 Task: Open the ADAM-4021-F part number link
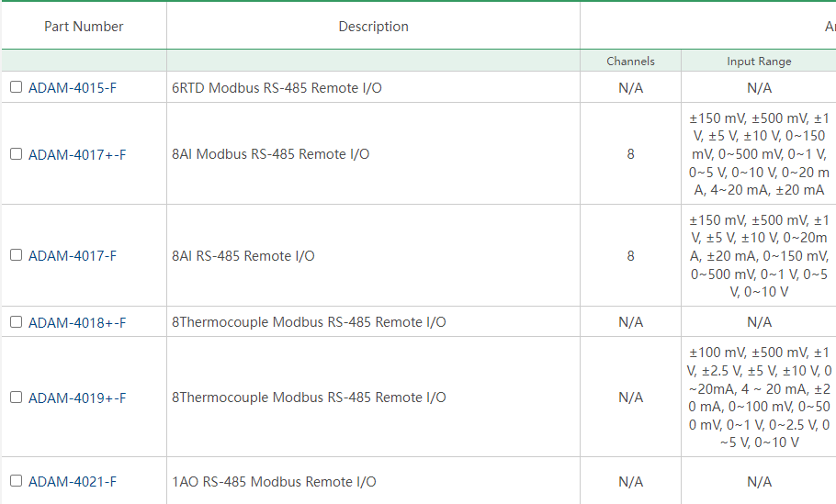73,482
